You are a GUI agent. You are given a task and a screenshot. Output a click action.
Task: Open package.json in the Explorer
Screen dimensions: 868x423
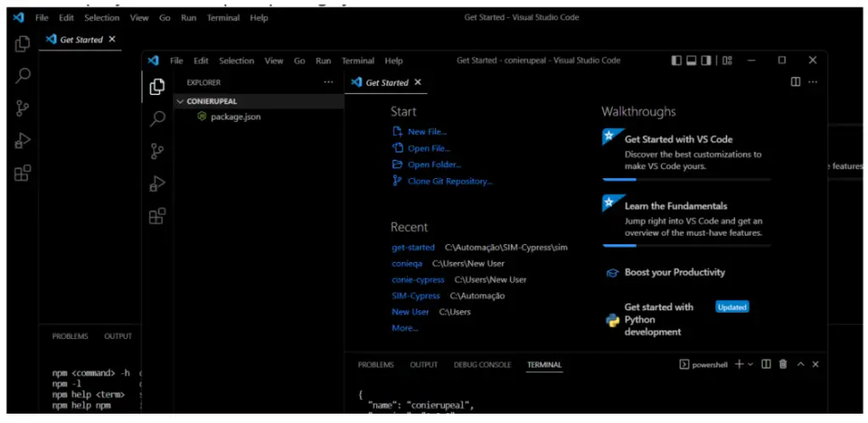pos(235,117)
